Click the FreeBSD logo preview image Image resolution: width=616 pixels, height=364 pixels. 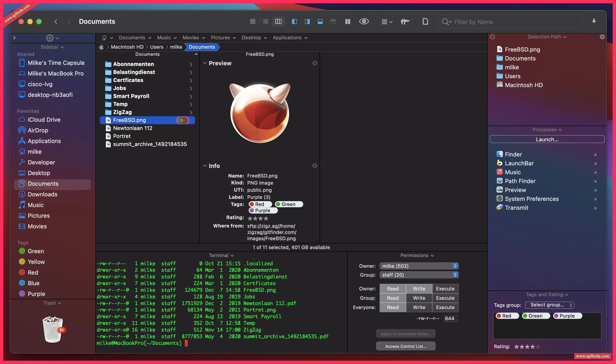260,113
